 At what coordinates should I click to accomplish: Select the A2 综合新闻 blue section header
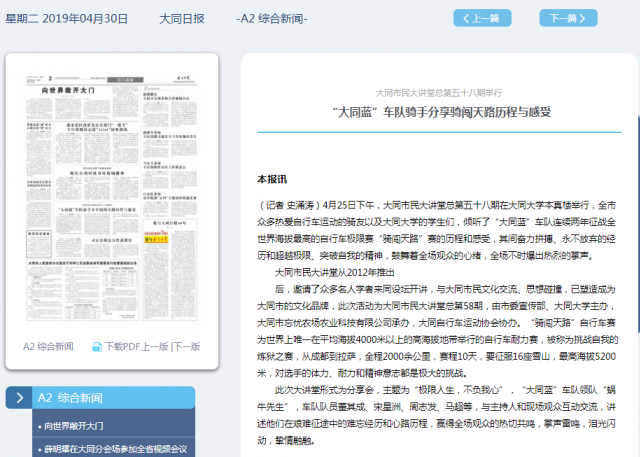tap(113, 398)
